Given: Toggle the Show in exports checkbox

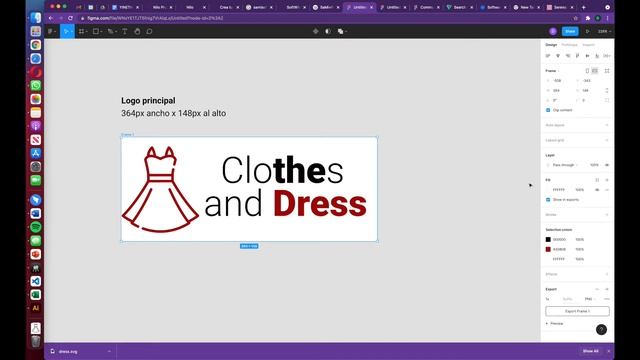Looking at the screenshot, I should tap(548, 200).
